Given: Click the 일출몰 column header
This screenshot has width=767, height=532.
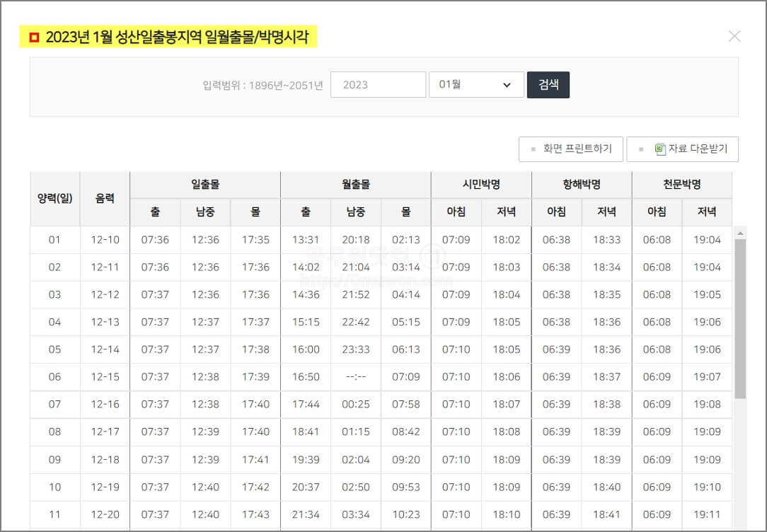Looking at the screenshot, I should pyautogui.click(x=204, y=184).
